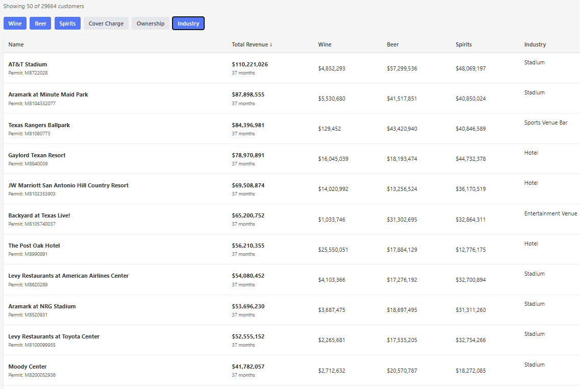Open the Levy Restaurants at Toyota Center entry
This screenshot has height=389, width=588.
[54, 336]
